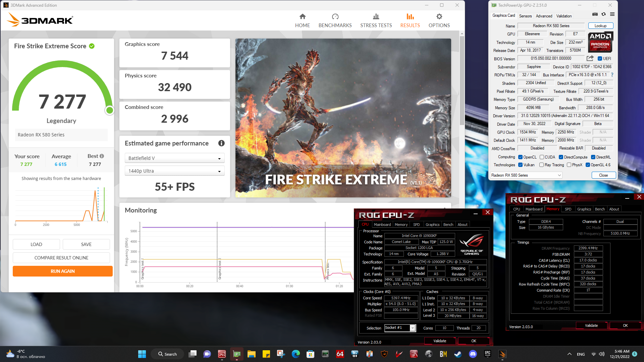Image resolution: width=644 pixels, height=362 pixels.
Task: Show info for Estimated game performance
Action: (x=221, y=143)
